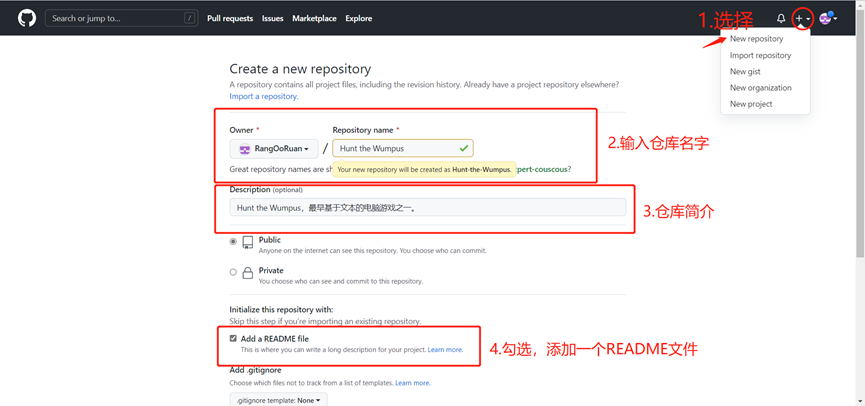The height and width of the screenshot is (406, 865).
Task: Select the Private radio button
Action: 233,272
